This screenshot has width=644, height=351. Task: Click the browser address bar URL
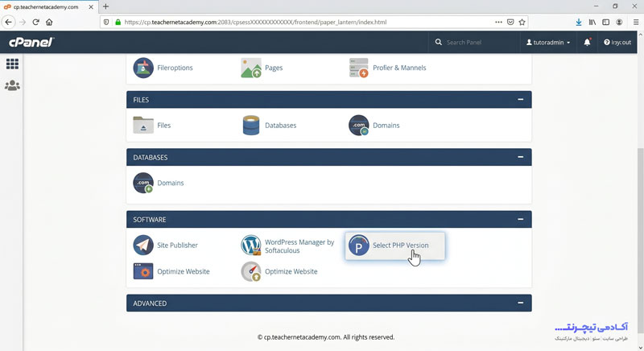[255, 23]
